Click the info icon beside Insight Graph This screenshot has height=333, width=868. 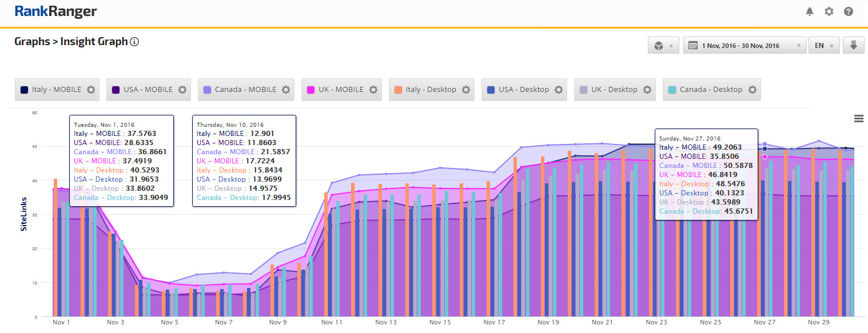[134, 42]
